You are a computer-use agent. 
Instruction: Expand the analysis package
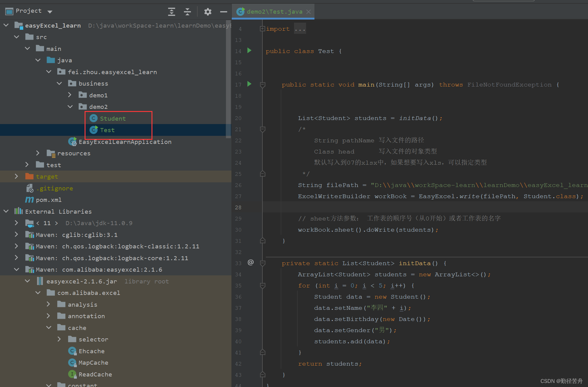pos(49,304)
